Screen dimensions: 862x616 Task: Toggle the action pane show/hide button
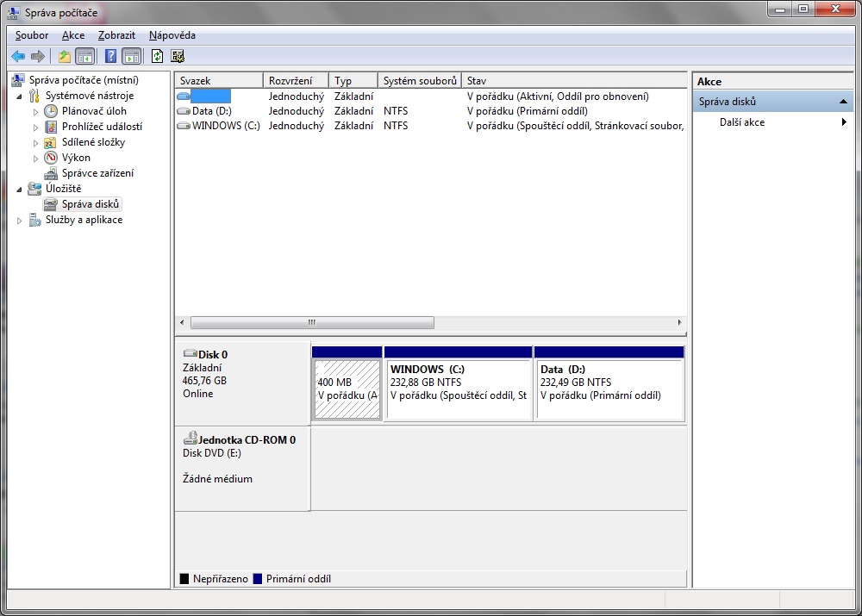(x=131, y=56)
